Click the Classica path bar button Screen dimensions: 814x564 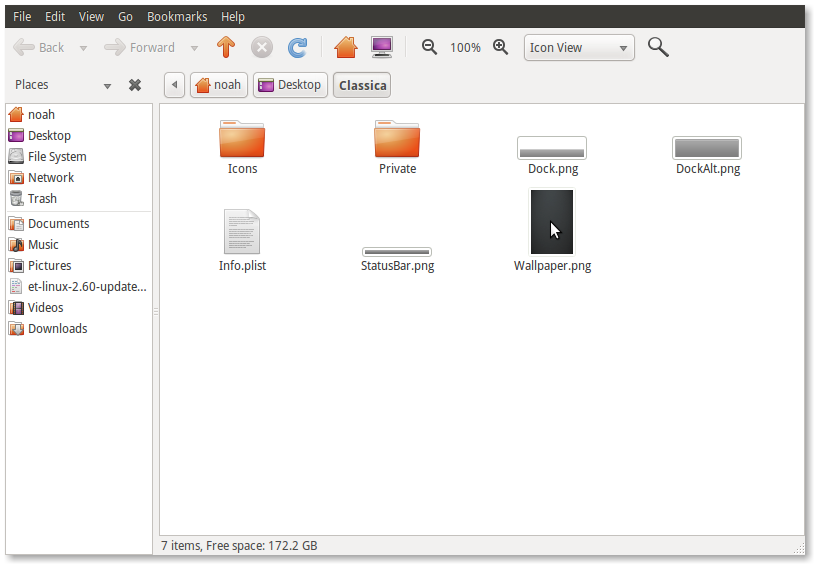pyautogui.click(x=362, y=85)
